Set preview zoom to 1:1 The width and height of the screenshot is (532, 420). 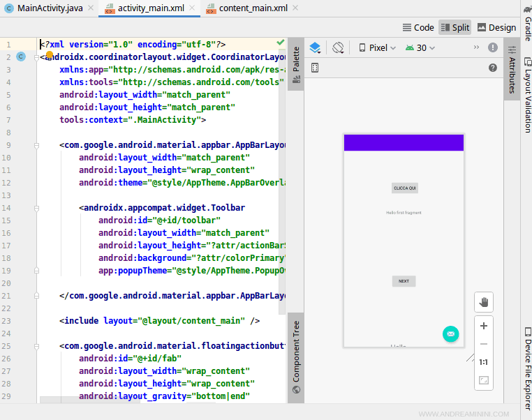[484, 362]
